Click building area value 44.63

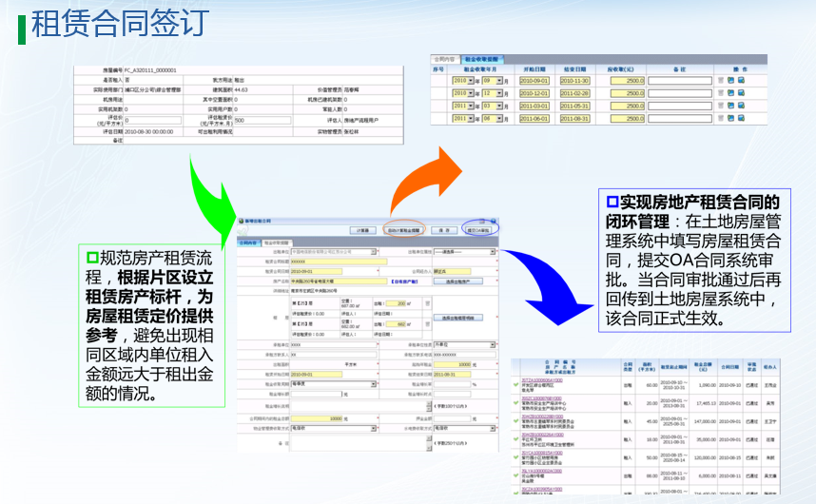(241, 90)
